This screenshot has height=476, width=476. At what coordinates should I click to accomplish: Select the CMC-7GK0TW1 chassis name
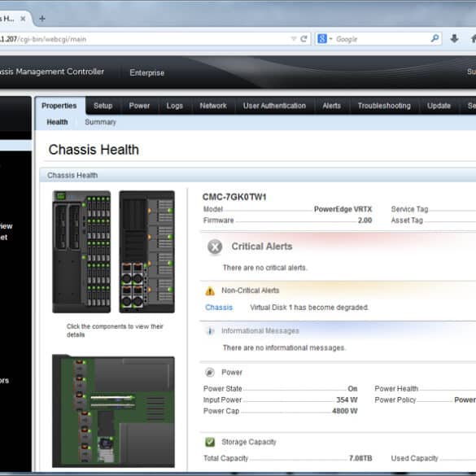[234, 197]
